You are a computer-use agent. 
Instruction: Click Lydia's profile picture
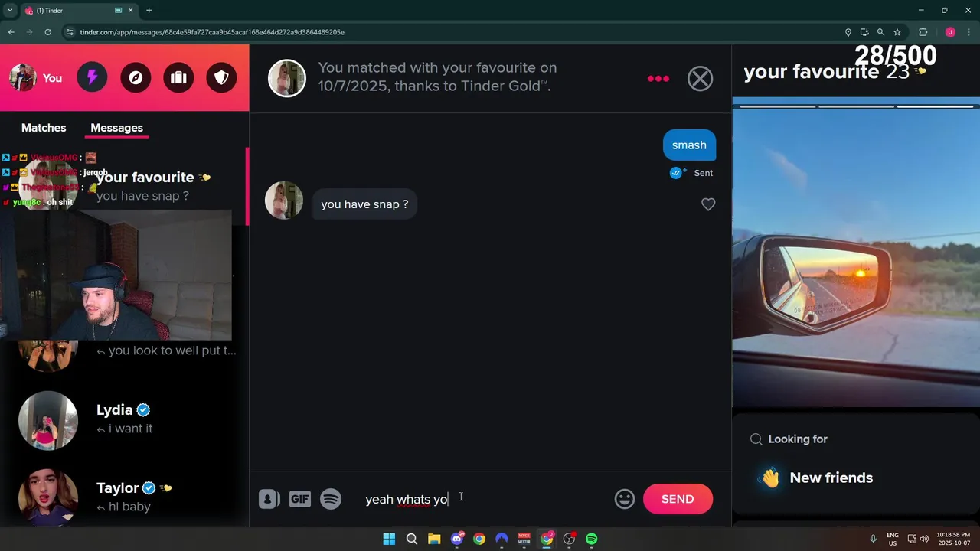(48, 420)
